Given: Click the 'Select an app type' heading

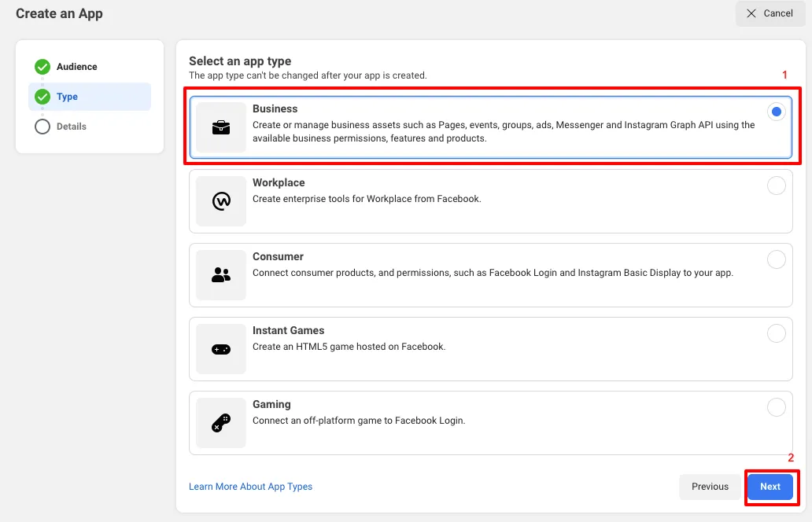Looking at the screenshot, I should [x=240, y=61].
